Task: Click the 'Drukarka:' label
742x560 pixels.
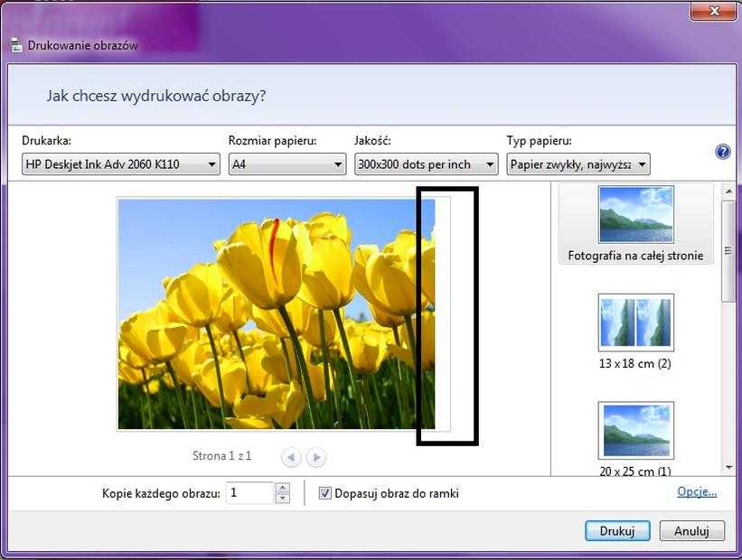Action: pos(46,141)
